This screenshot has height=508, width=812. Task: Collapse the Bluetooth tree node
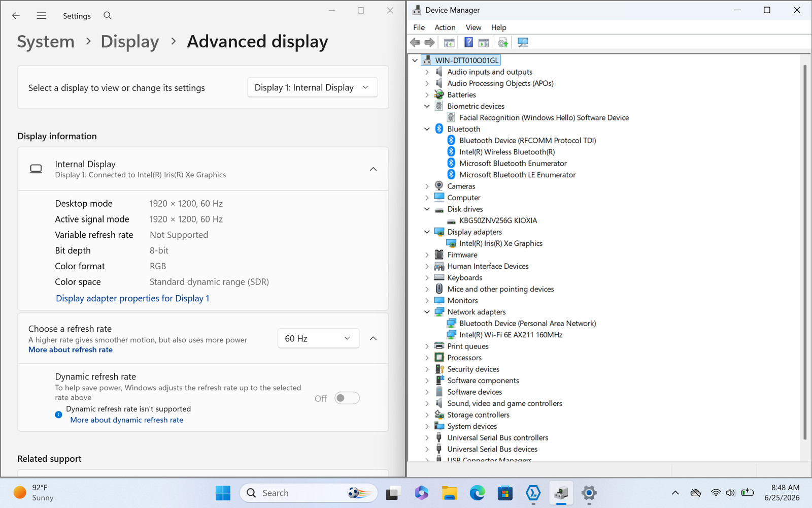tap(427, 129)
